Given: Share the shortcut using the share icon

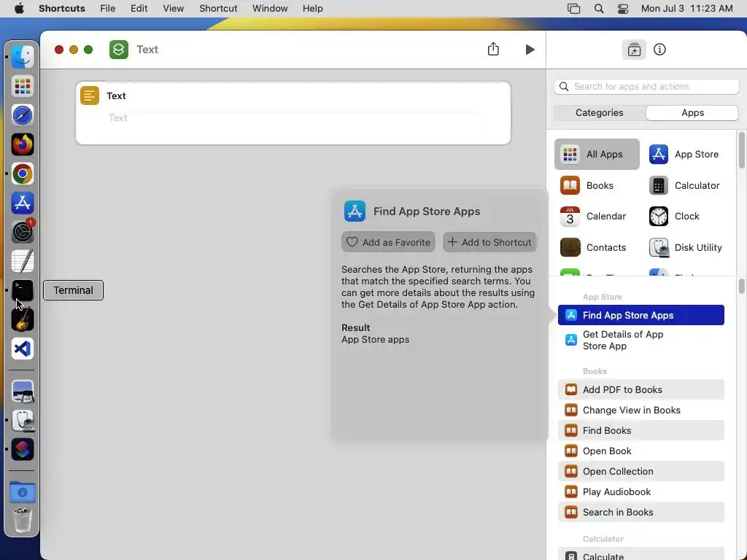Looking at the screenshot, I should click(493, 49).
